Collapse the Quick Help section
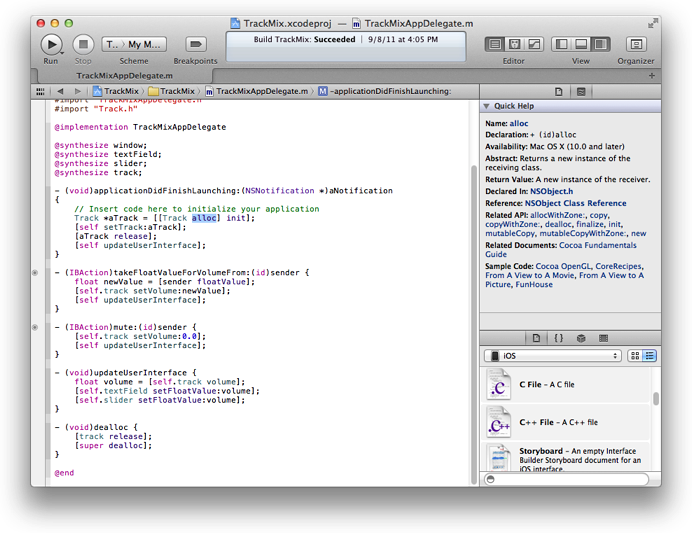Image resolution: width=692 pixels, height=533 pixels. pos(486,106)
